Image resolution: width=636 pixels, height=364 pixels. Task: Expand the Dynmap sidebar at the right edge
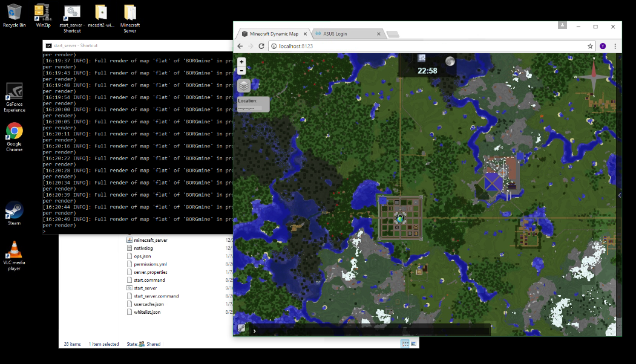620,195
